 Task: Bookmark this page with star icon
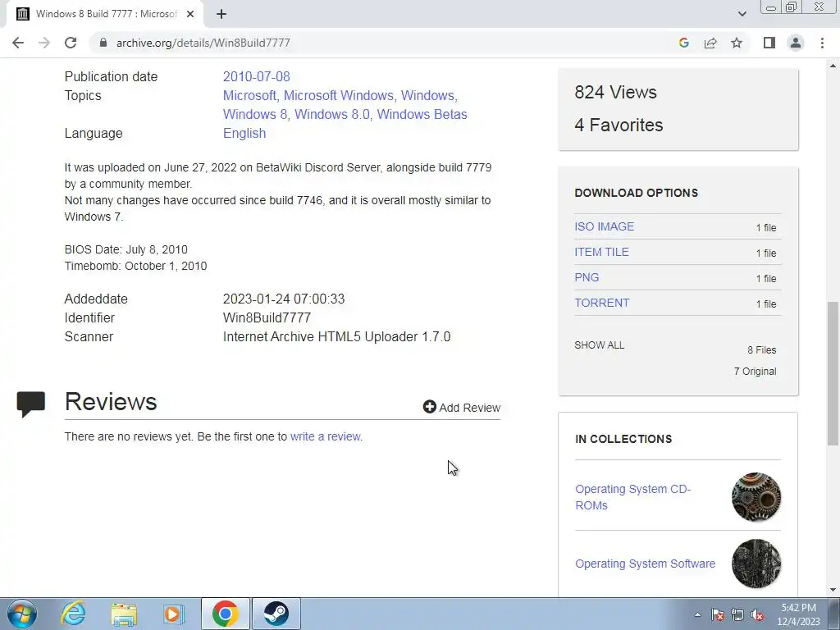[737, 43]
